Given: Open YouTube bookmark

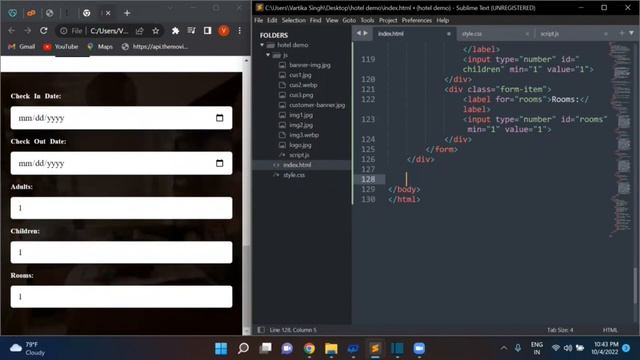Looking at the screenshot, I should [61, 47].
